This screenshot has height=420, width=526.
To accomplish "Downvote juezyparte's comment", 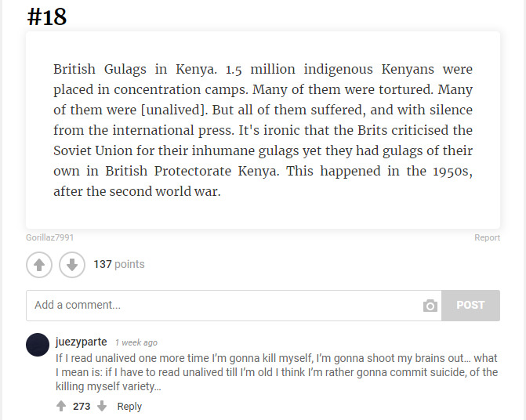I will [102, 407].
